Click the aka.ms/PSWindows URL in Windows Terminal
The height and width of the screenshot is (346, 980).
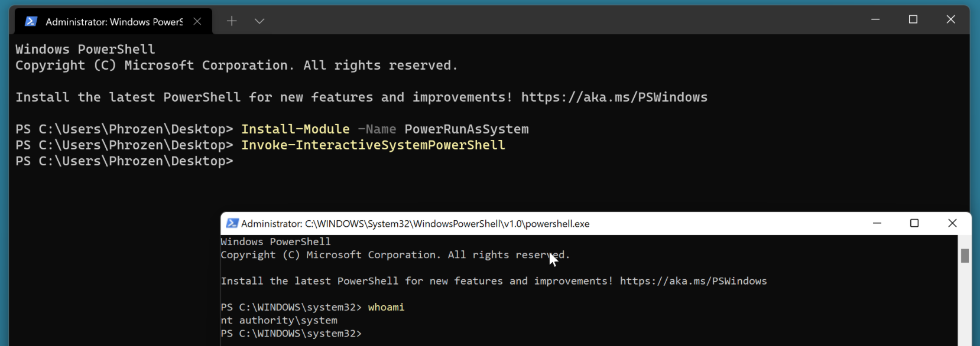pyautogui.click(x=614, y=97)
